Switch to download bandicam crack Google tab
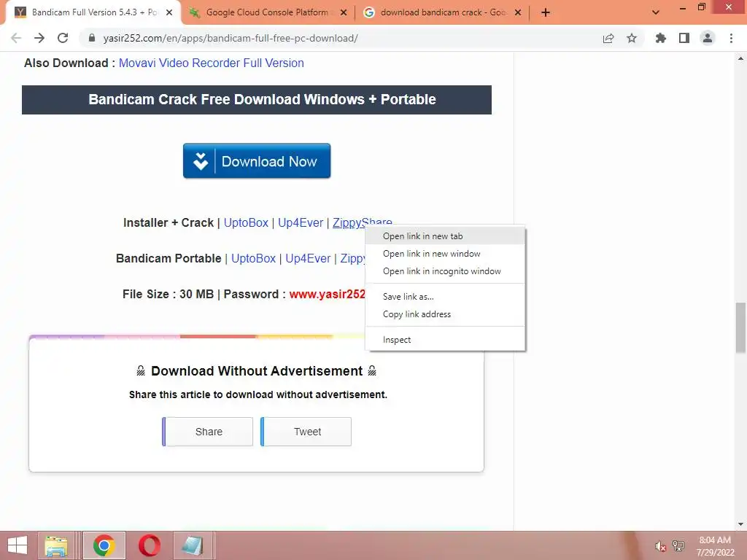Screen dimensions: 747x560 (442, 12)
